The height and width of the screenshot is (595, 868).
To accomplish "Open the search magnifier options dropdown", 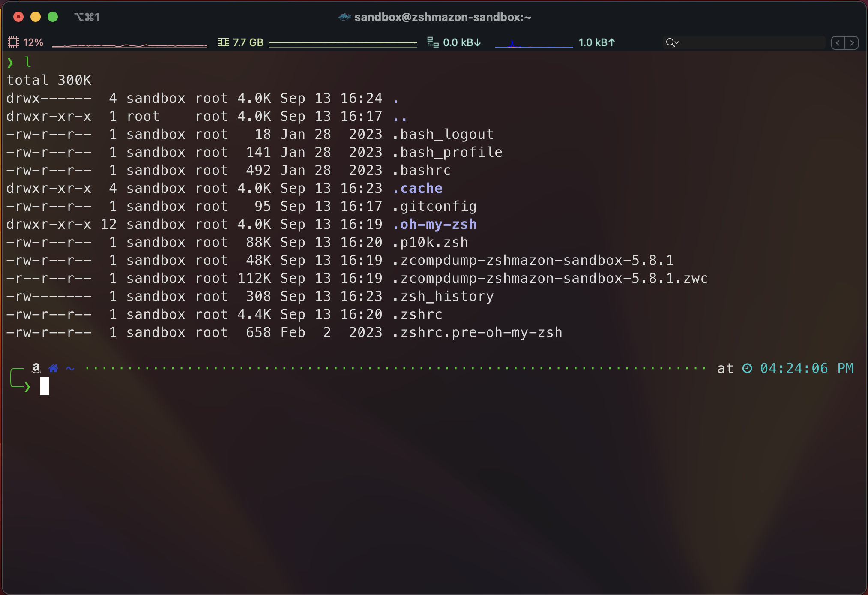I will (x=672, y=42).
